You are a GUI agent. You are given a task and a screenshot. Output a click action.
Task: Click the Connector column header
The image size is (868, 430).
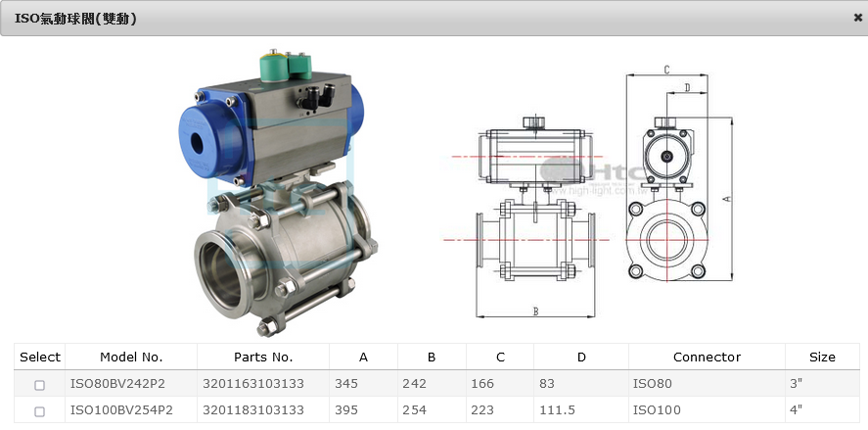pyautogui.click(x=707, y=358)
